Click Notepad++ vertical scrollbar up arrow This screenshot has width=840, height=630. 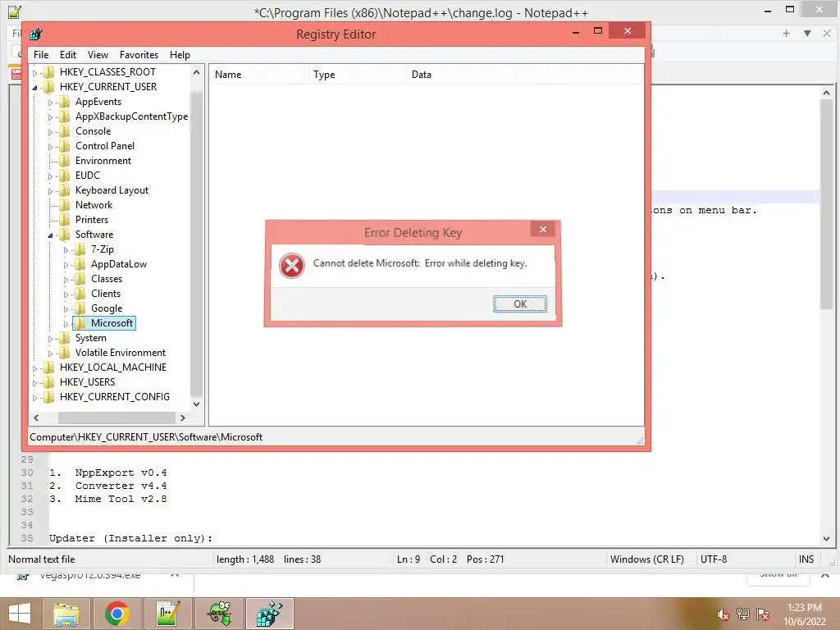[825, 93]
